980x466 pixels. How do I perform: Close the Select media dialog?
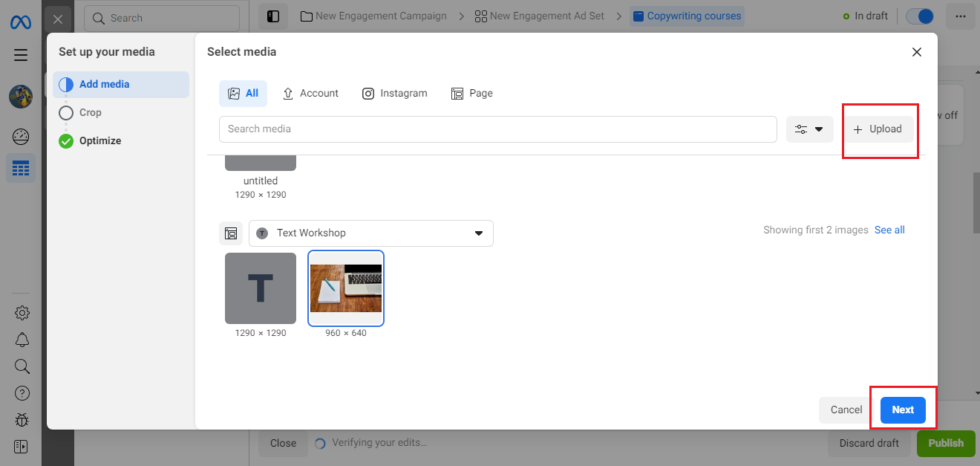(x=917, y=52)
